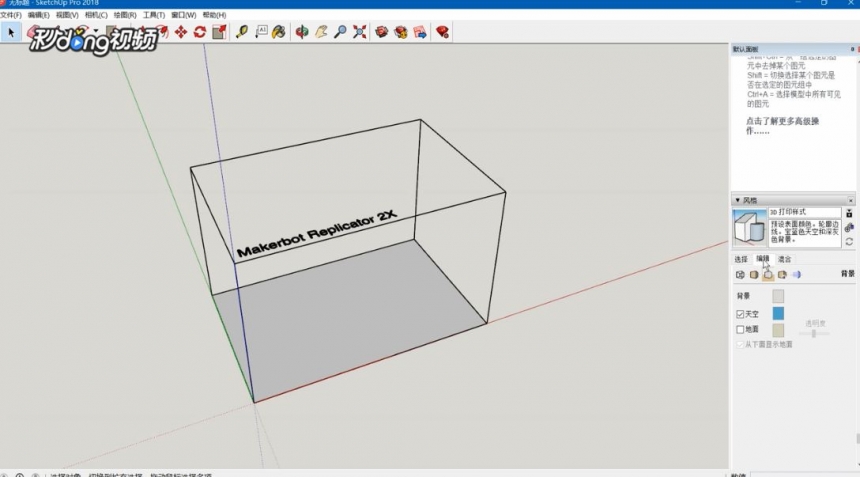Screen dimensions: 860x477
Task: Switch to the 编辑 tab
Action: 763,259
